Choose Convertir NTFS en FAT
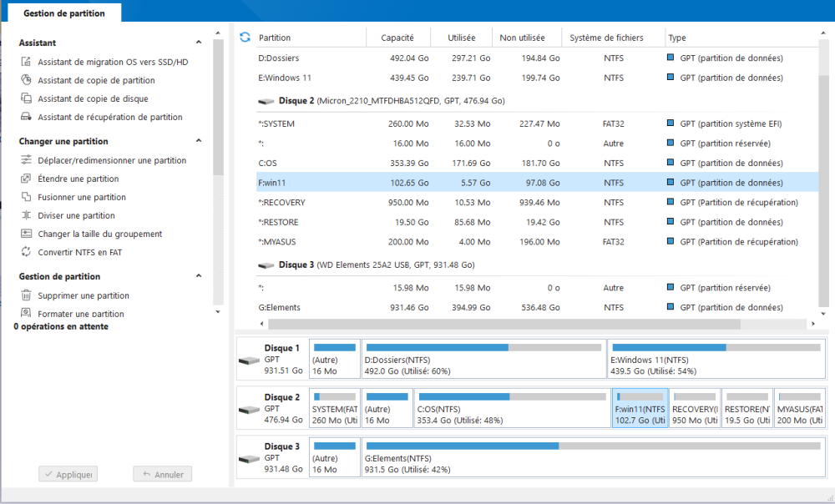The height and width of the screenshot is (504, 835). pos(80,252)
